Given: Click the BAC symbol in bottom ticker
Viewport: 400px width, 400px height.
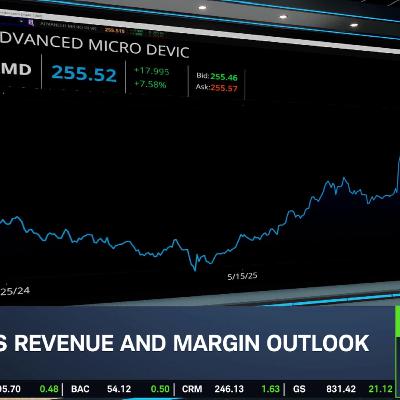Looking at the screenshot, I should click(x=80, y=389).
